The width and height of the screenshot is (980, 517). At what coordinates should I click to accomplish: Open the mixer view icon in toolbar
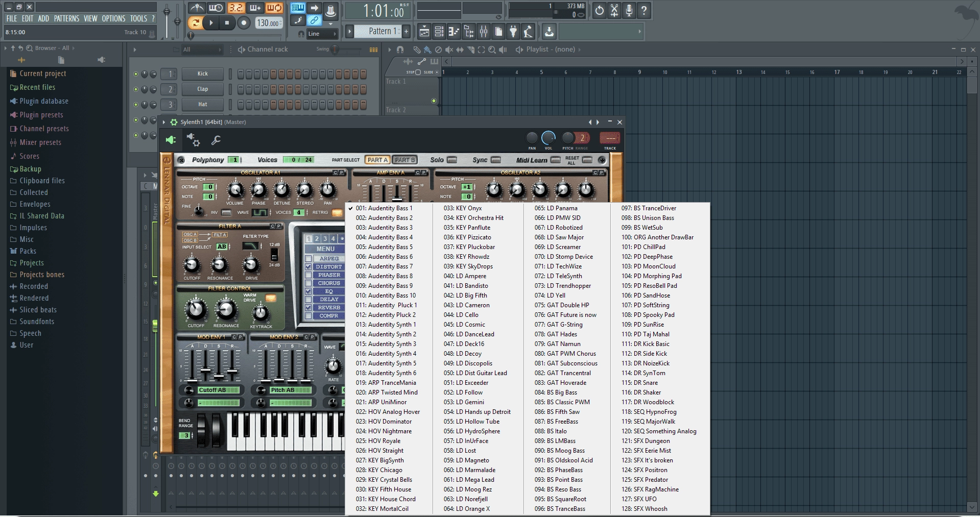pyautogui.click(x=484, y=32)
